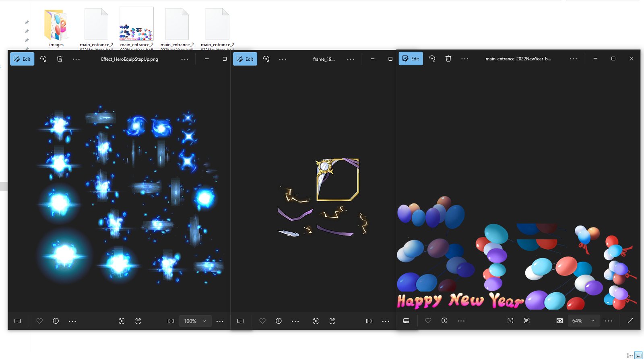This screenshot has height=359, width=644.
Task: Open 100% zoom level dropdown
Action: (x=195, y=321)
